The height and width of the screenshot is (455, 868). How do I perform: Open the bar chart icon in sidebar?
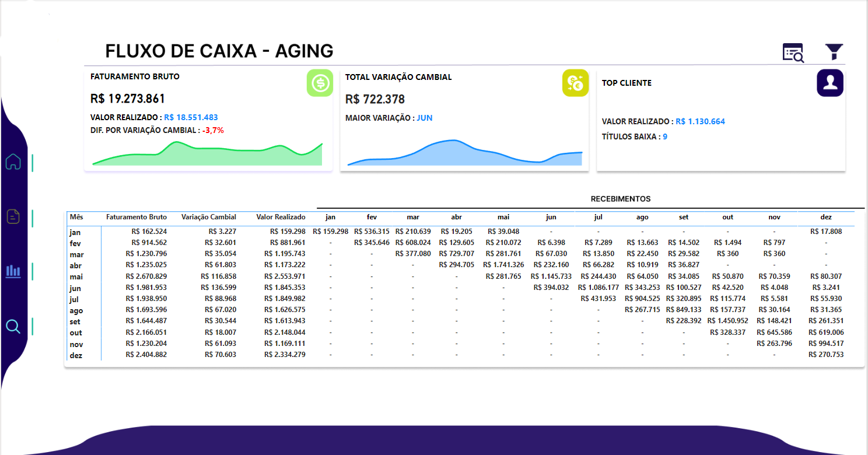13,271
